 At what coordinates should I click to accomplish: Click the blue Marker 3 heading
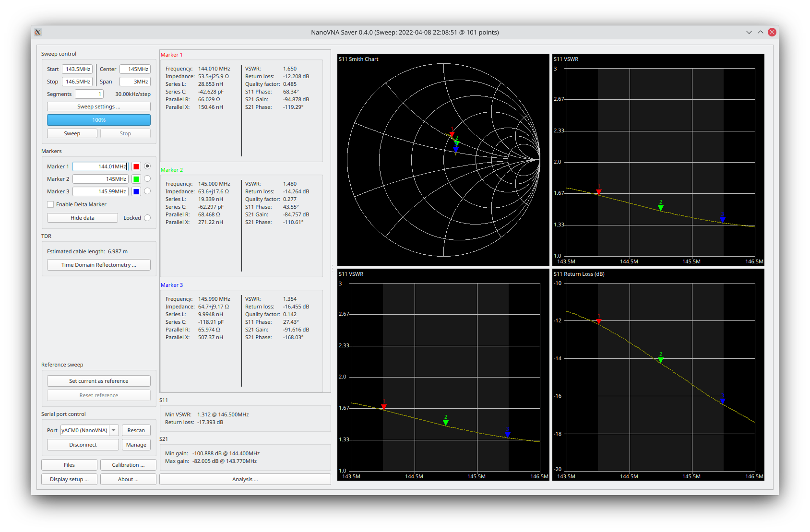click(x=172, y=285)
